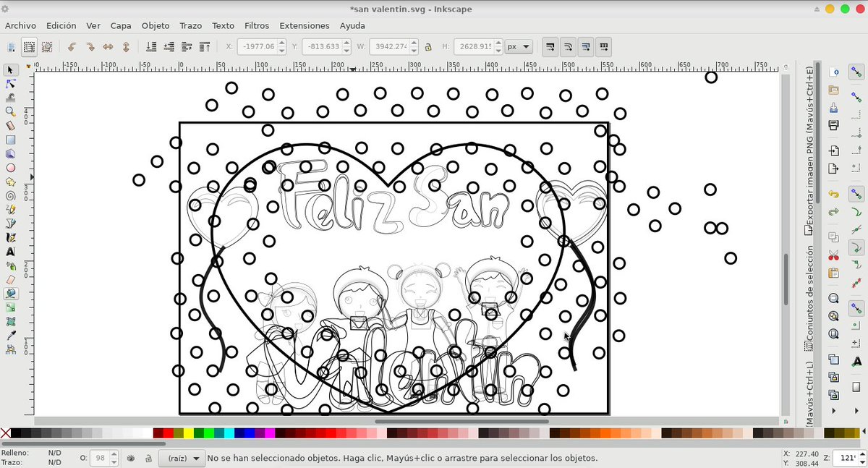This screenshot has height=468, width=868.
Task: Toggle move gradients with objects
Action: tap(586, 46)
